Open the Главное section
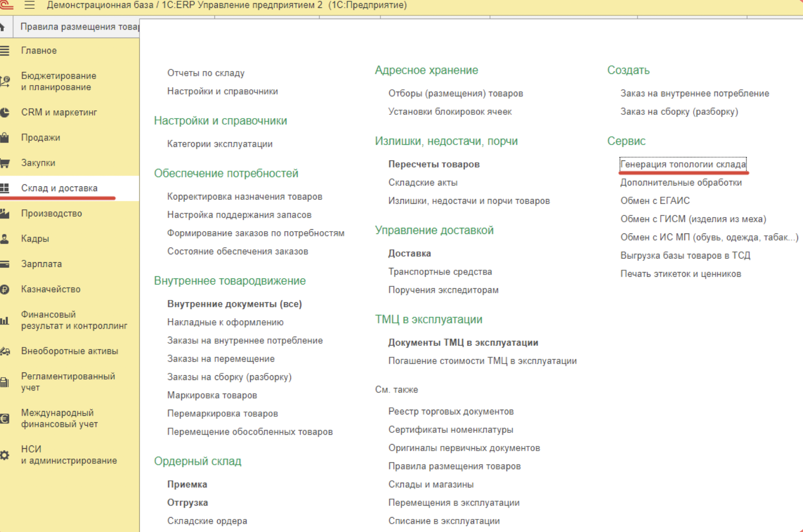This screenshot has width=803, height=532. (x=39, y=51)
